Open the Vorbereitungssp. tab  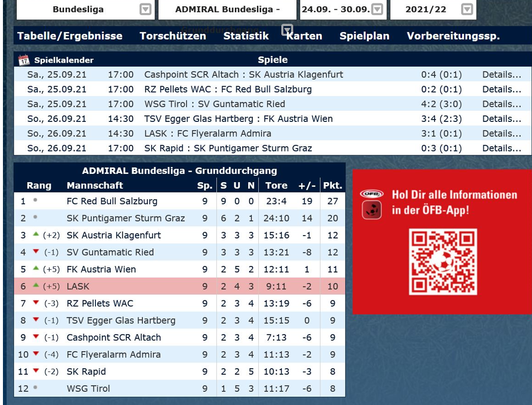point(453,36)
